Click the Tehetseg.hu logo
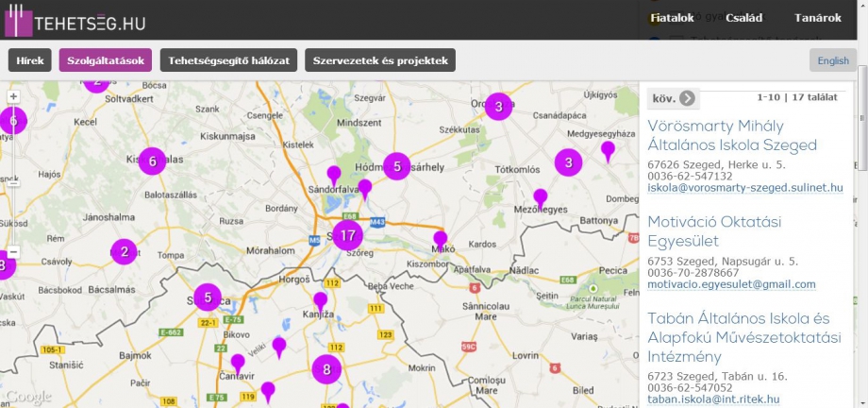Screen dimensions: 868x408 75,21
